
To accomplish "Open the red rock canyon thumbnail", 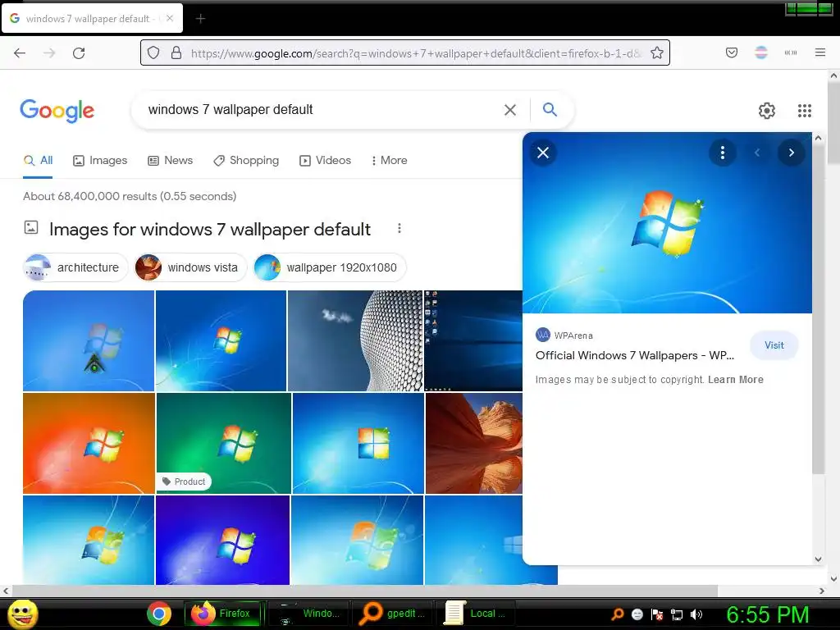I will (474, 443).
